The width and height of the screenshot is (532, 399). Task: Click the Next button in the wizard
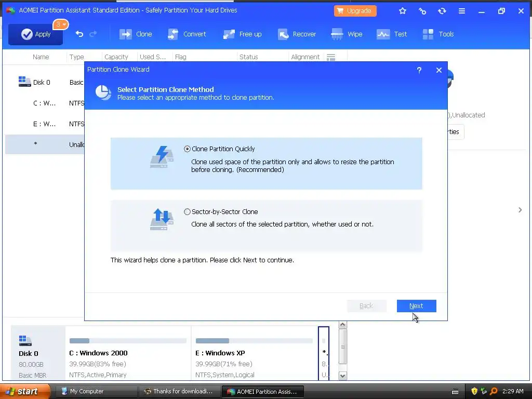coord(416,305)
